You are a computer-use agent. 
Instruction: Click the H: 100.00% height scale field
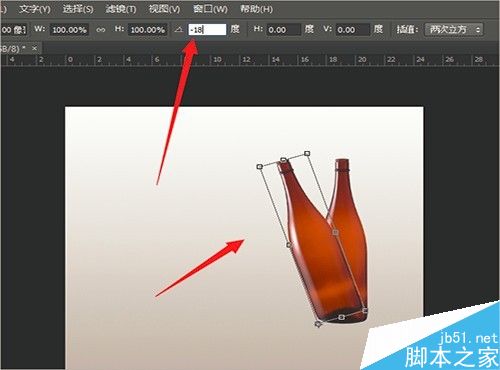148,30
